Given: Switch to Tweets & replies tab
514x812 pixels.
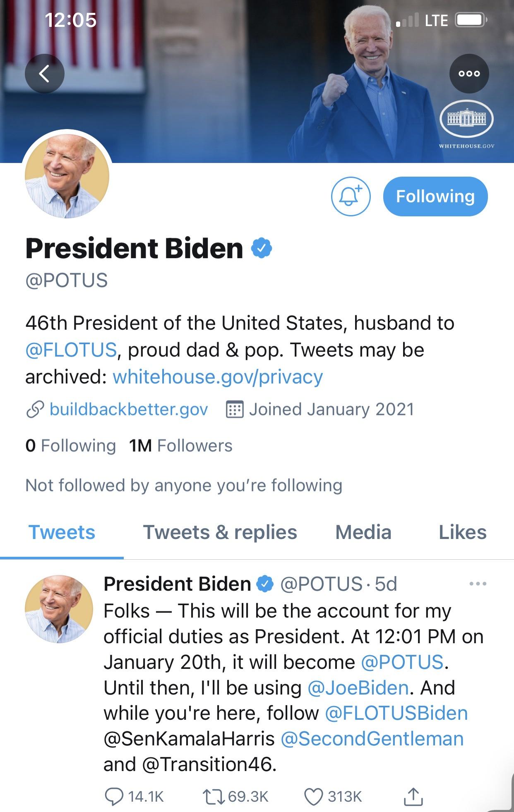Looking at the screenshot, I should (x=220, y=532).
